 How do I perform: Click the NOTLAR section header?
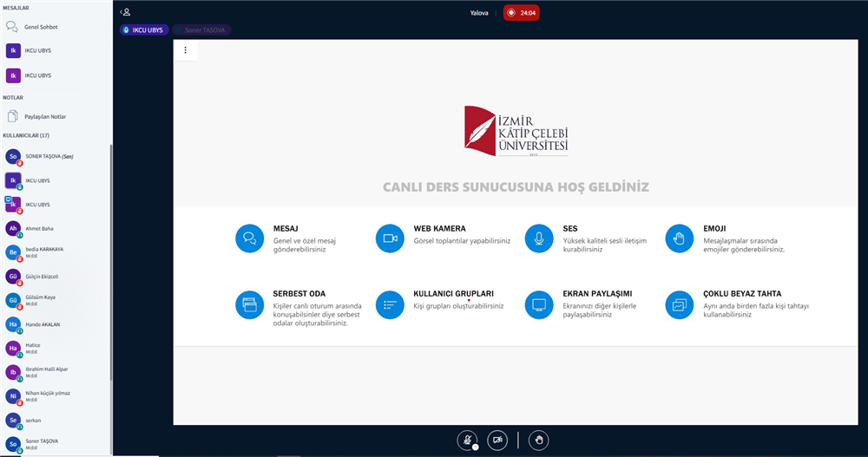tap(13, 97)
